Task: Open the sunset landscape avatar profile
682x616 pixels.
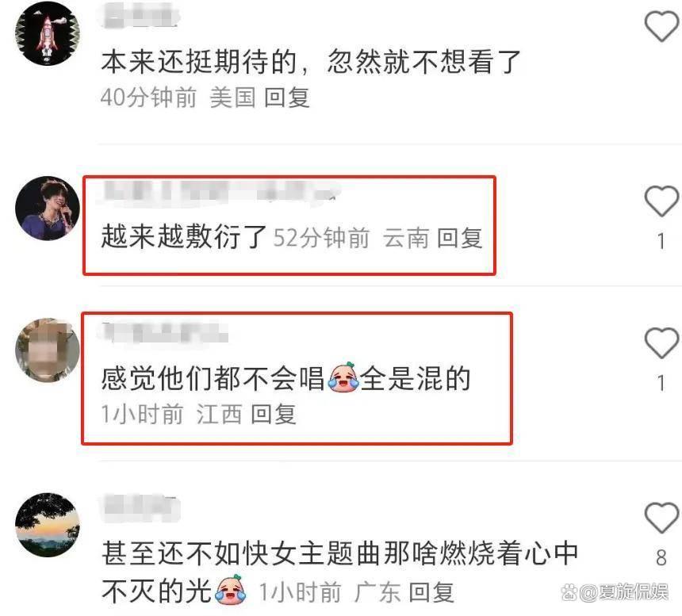Action: (x=48, y=525)
